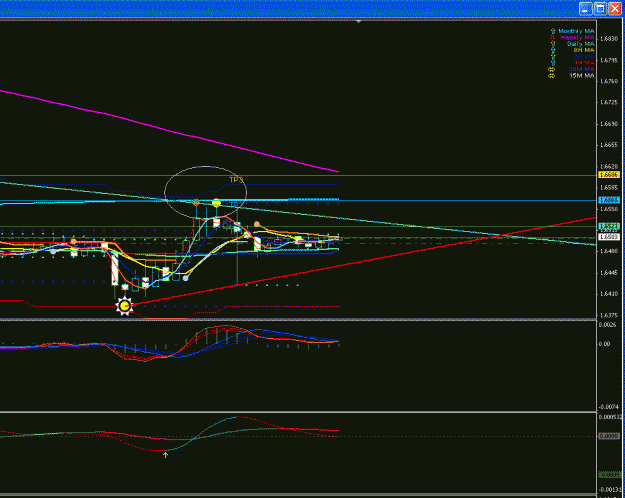Click the up arrow beside Monthly MA
The width and height of the screenshot is (625, 498).
(553, 31)
